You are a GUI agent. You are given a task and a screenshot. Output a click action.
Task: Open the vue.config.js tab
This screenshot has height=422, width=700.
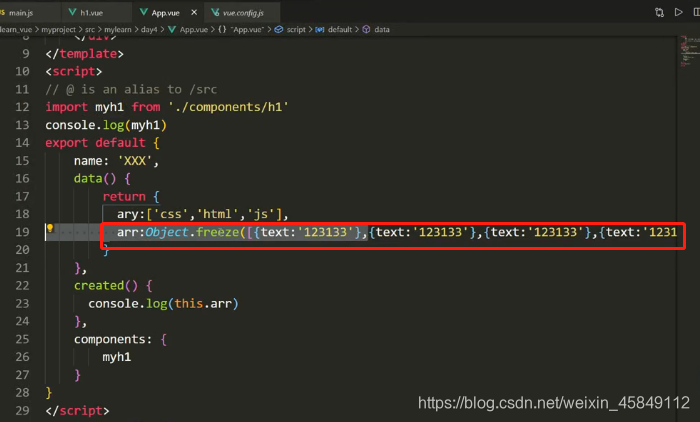pyautogui.click(x=242, y=13)
